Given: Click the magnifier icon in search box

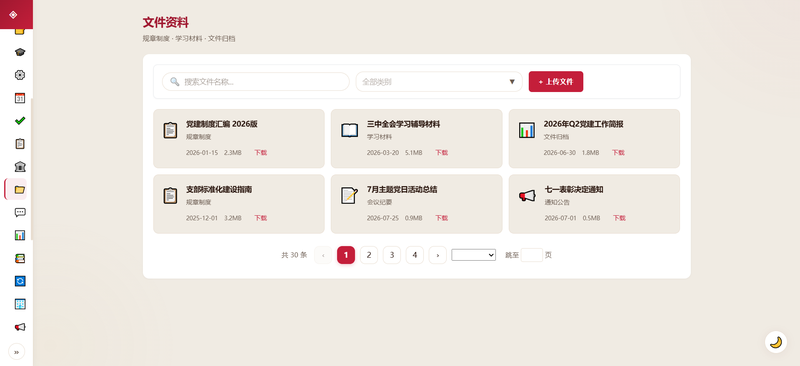Looking at the screenshot, I should point(175,82).
